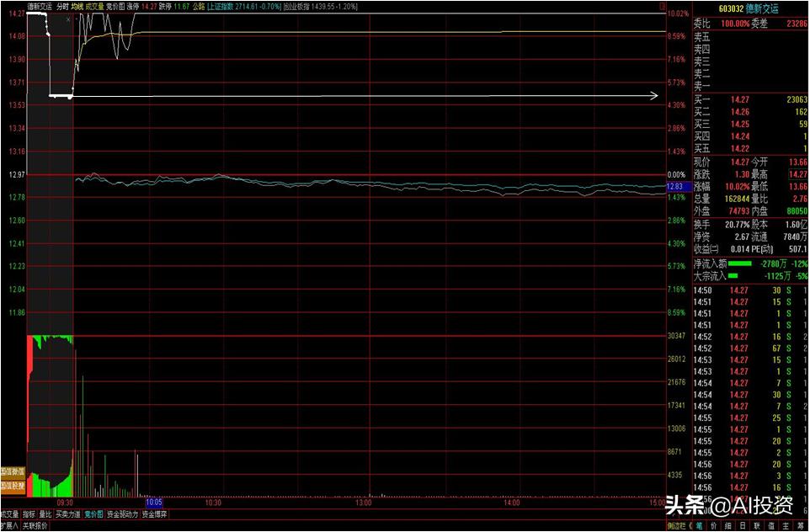Select the 分时 label in the chart header

click(62, 7)
